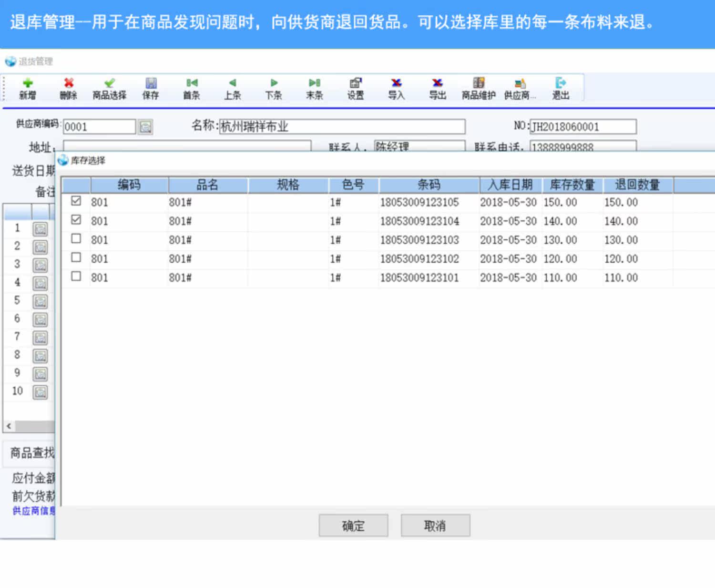Sort by the 入库日期 column header
Image resolution: width=715 pixels, height=588 pixels.
(x=511, y=185)
